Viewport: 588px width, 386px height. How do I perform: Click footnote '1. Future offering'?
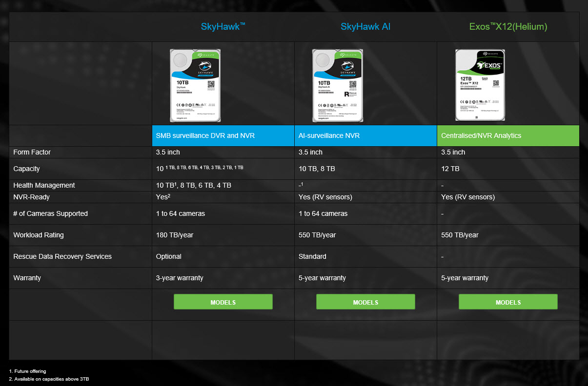coord(27,371)
